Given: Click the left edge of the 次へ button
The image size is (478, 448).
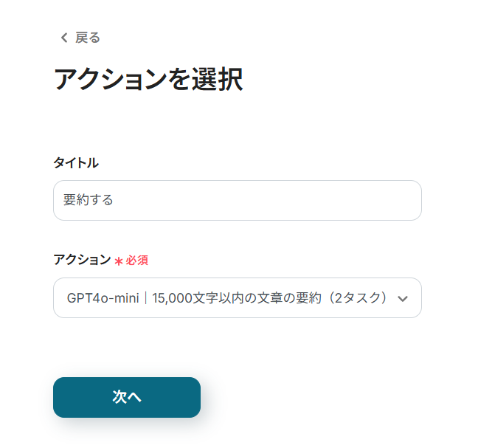Looking at the screenshot, I should point(62,397).
